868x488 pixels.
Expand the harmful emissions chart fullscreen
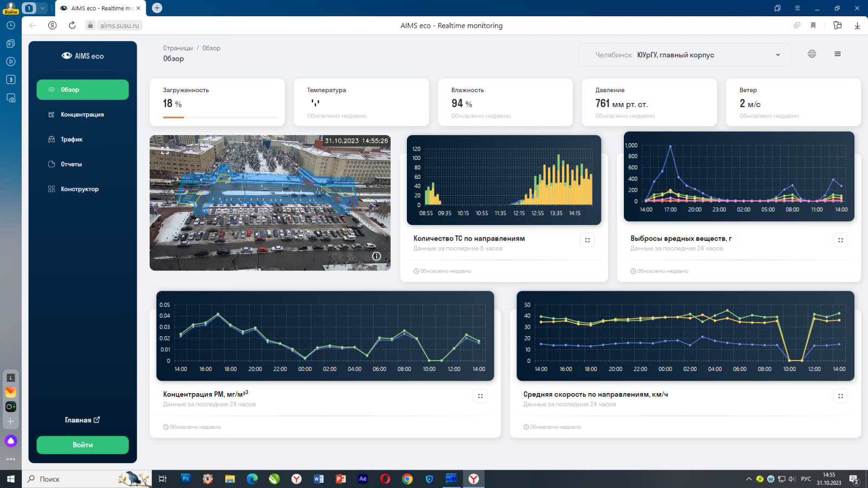[840, 240]
